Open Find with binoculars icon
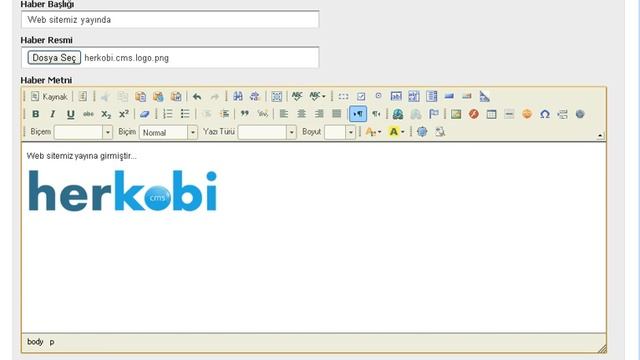 [x=237, y=97]
